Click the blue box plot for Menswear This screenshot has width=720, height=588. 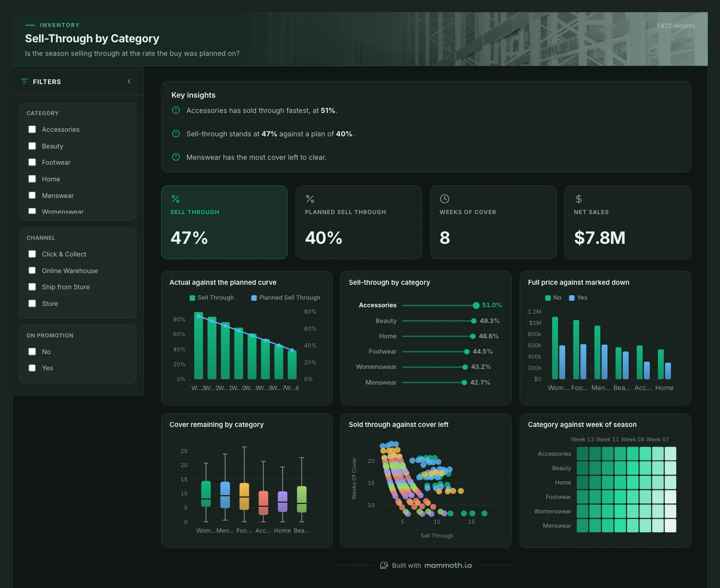[x=225, y=495]
